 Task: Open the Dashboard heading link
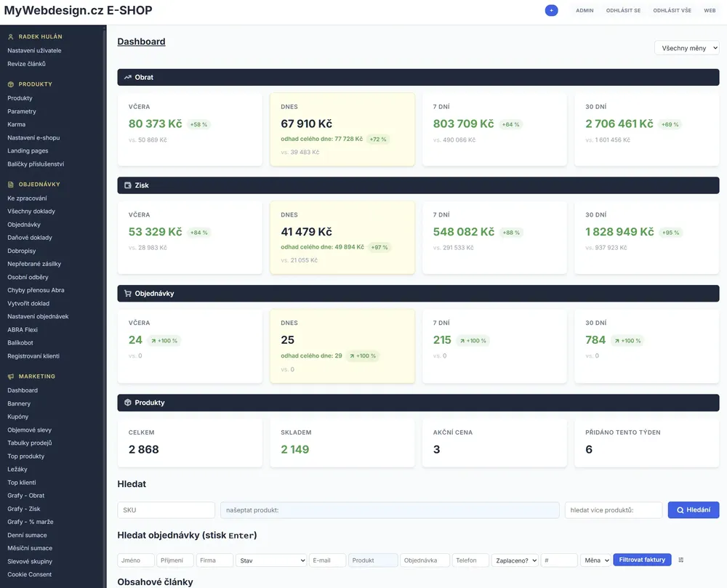(x=141, y=41)
